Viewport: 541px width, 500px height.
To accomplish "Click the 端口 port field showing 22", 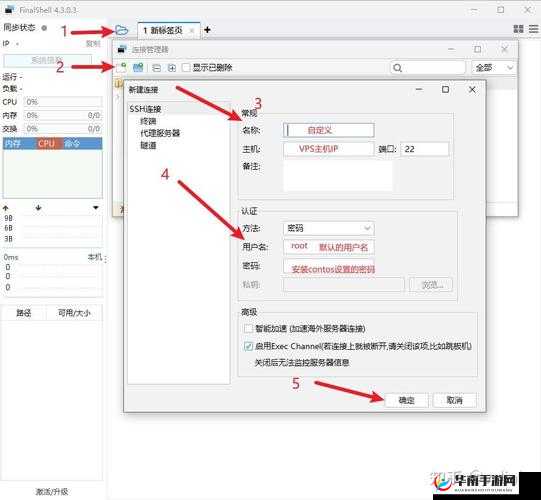I will [x=425, y=149].
